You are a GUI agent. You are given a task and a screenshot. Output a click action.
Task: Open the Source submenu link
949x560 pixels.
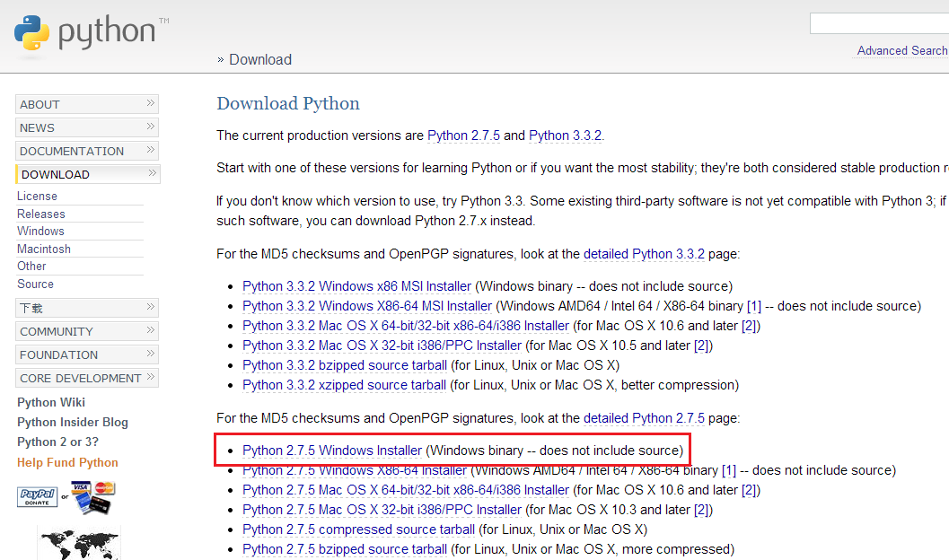pyautogui.click(x=35, y=284)
